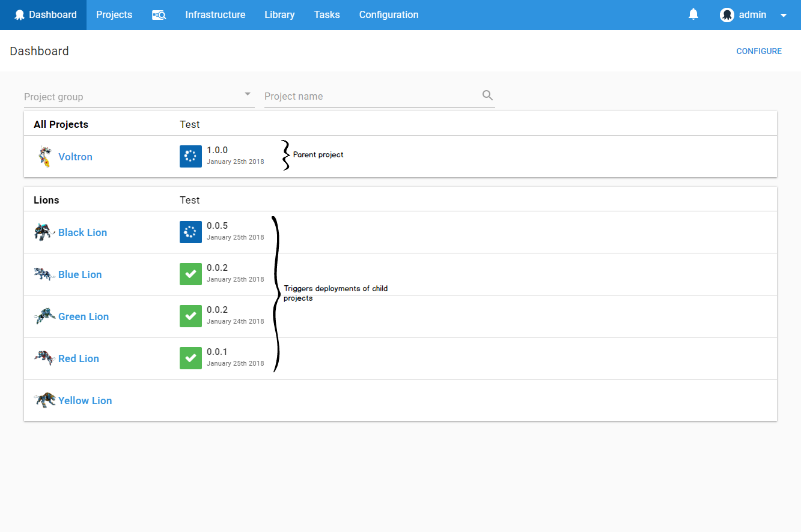Screen dimensions: 801x532
Task: Click the CONFIGURE link
Action: pos(759,51)
